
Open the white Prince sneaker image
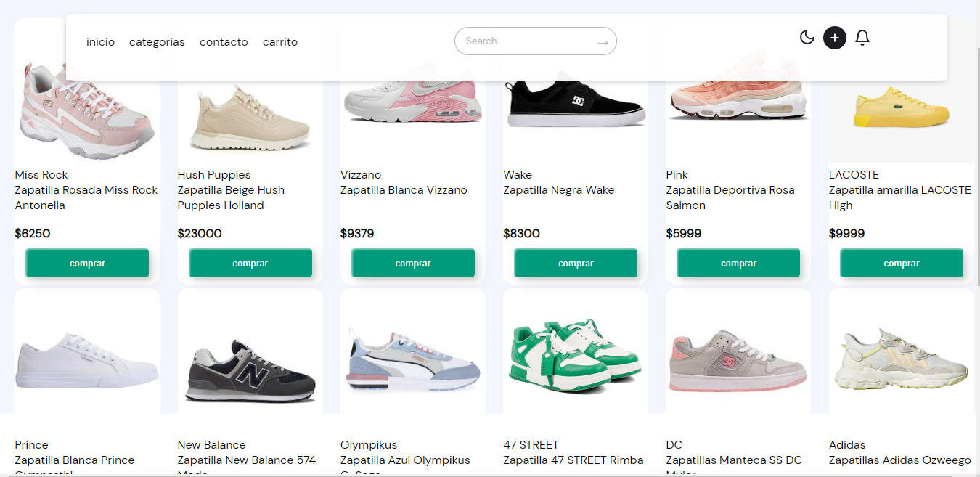[87, 351]
